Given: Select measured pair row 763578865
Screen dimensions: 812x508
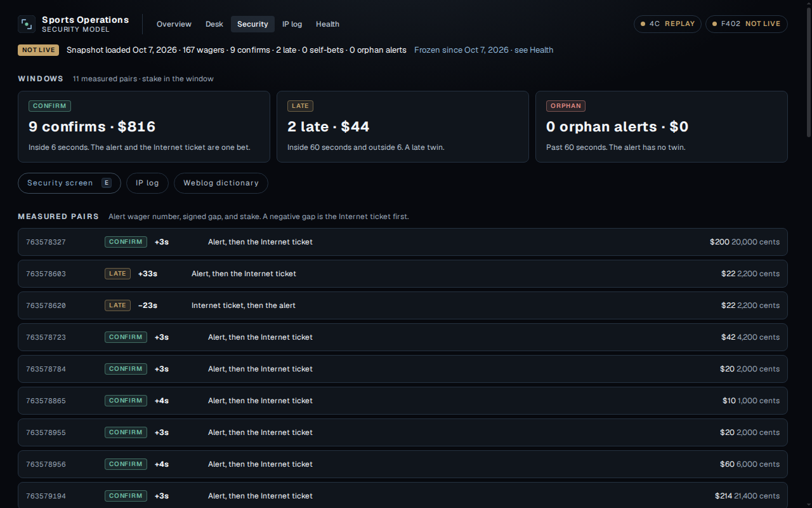Looking at the screenshot, I should [x=403, y=401].
